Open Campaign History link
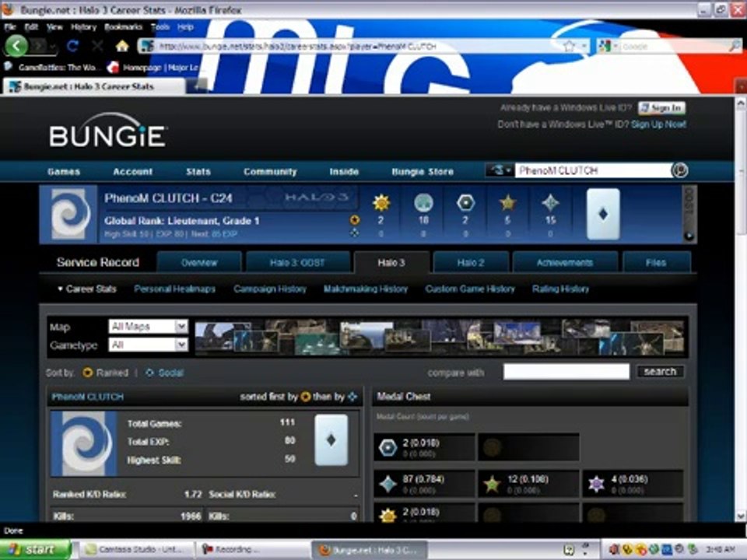The height and width of the screenshot is (560, 747). (x=270, y=289)
